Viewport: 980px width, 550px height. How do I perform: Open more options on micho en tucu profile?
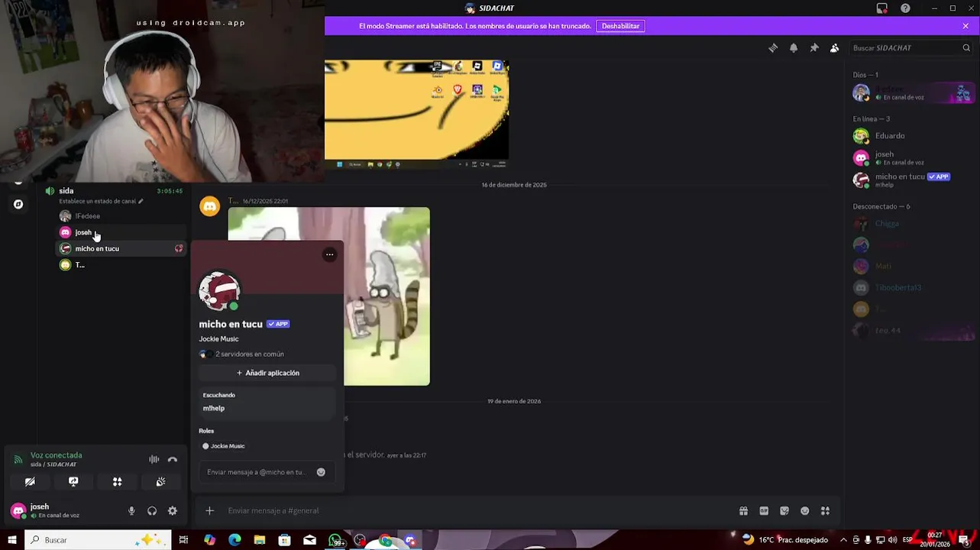pos(329,254)
